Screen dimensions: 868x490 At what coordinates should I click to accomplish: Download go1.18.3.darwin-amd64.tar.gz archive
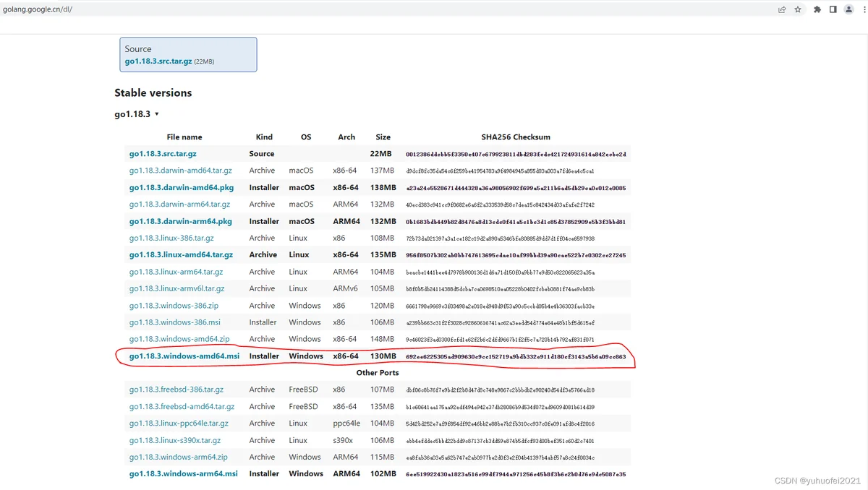(x=181, y=171)
